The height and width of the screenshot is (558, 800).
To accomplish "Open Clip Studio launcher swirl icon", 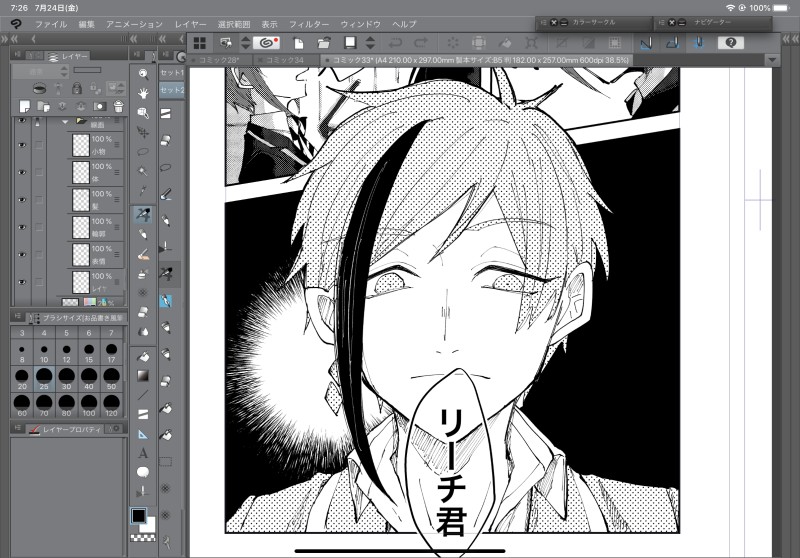I will coord(266,43).
